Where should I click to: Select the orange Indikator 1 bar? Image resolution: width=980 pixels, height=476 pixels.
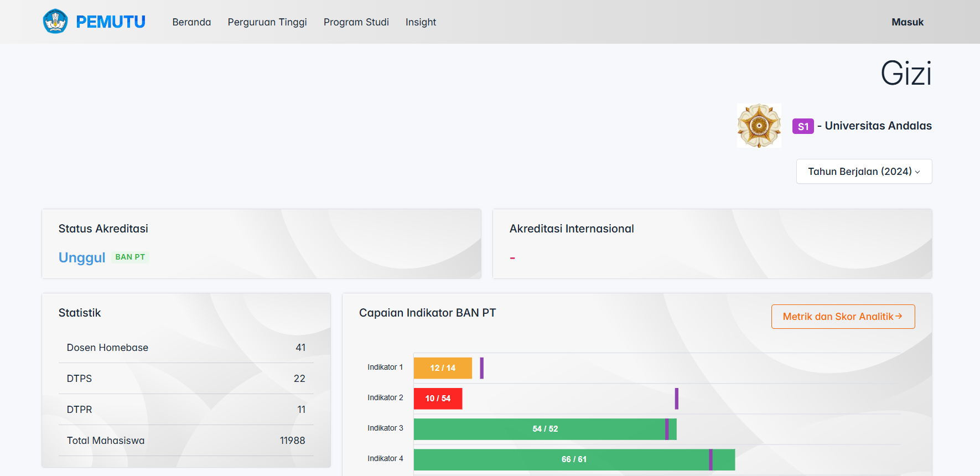pos(443,368)
